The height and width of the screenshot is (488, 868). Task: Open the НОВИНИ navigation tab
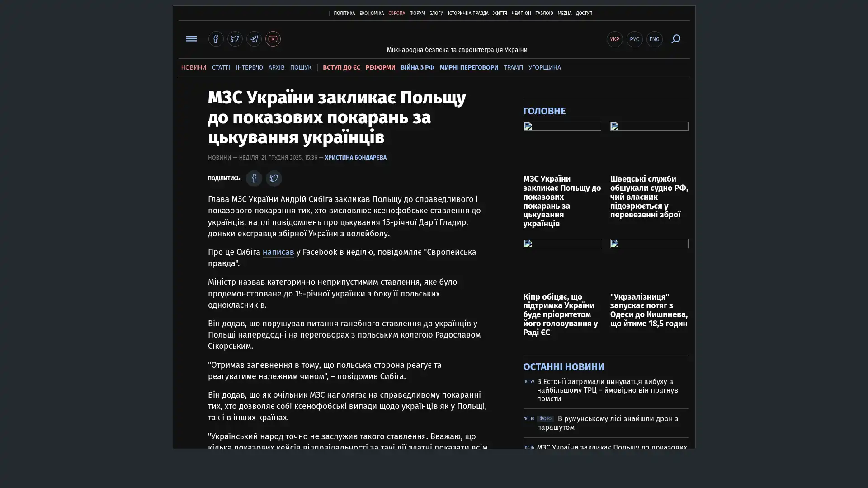[x=193, y=67]
